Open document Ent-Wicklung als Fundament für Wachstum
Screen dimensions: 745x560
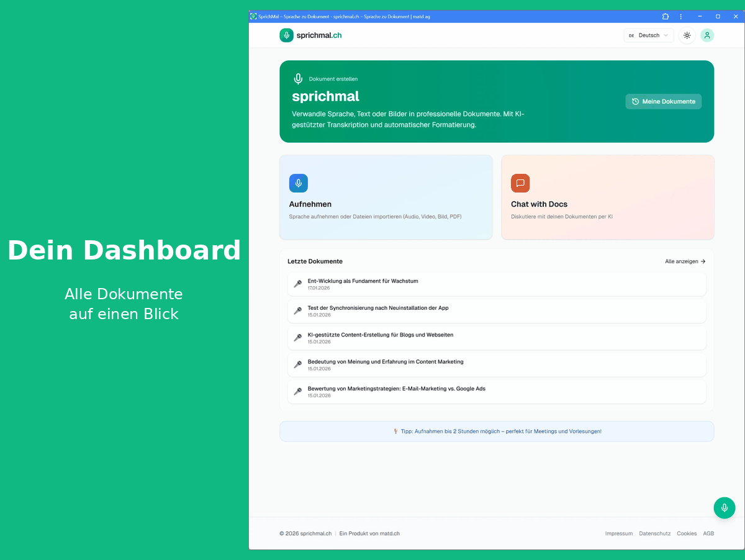pos(363,281)
